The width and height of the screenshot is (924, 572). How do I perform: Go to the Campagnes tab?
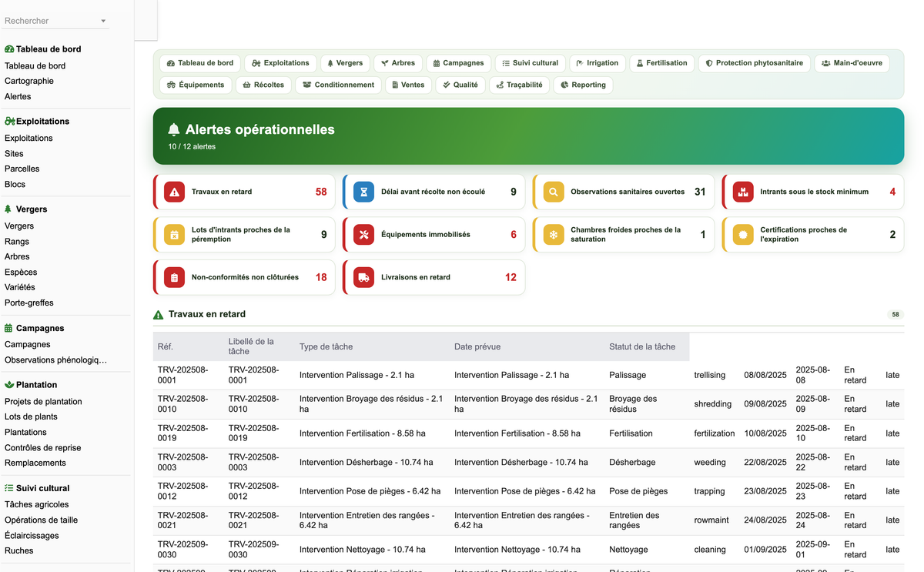[x=458, y=63]
